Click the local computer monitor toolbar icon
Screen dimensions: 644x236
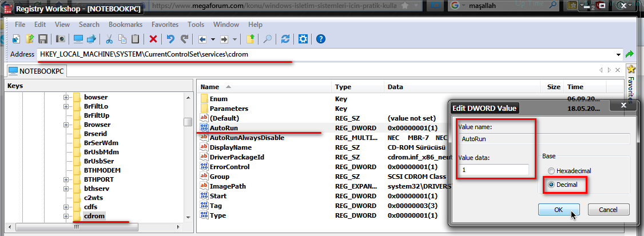[78, 39]
